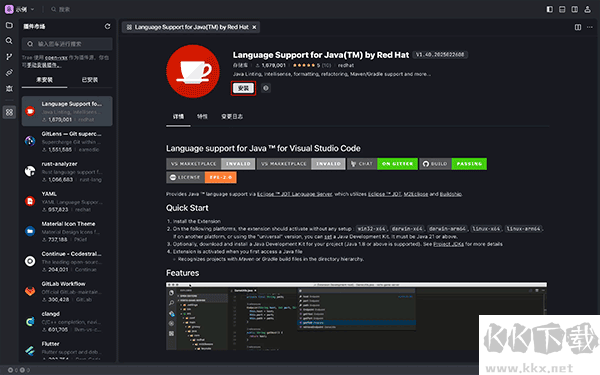Click the rust-analyzer extension icon
The height and width of the screenshot is (375, 600).
point(30,171)
